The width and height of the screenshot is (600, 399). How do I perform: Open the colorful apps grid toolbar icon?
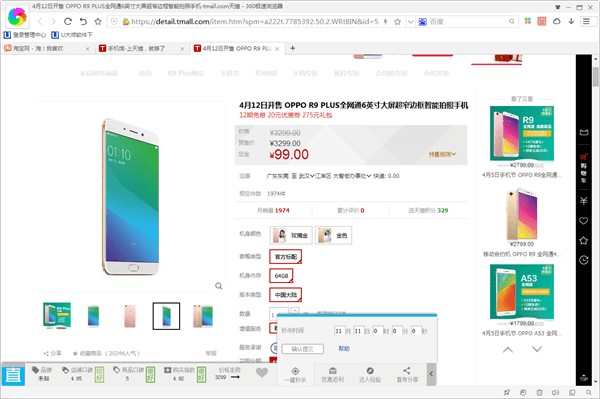528,21
